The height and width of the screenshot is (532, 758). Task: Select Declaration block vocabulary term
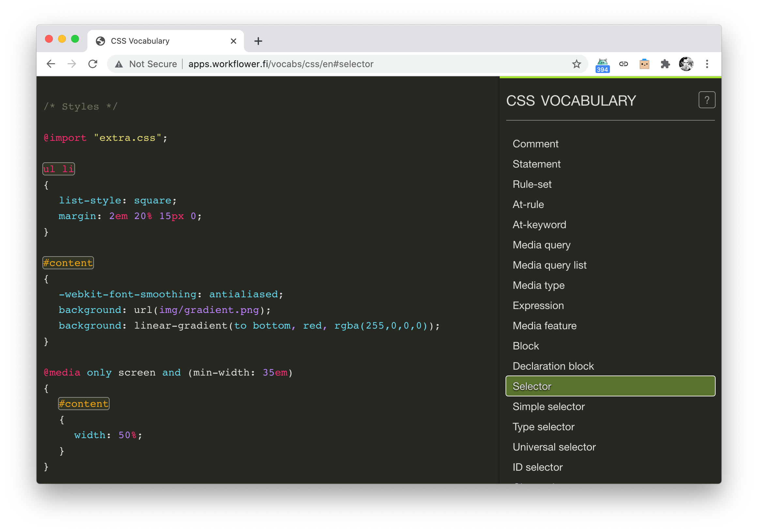point(553,366)
